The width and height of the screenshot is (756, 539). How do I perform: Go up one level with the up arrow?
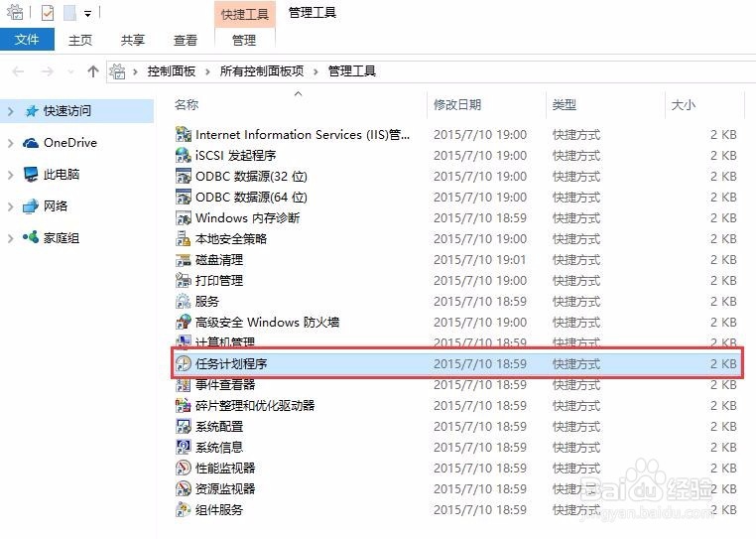[93, 71]
